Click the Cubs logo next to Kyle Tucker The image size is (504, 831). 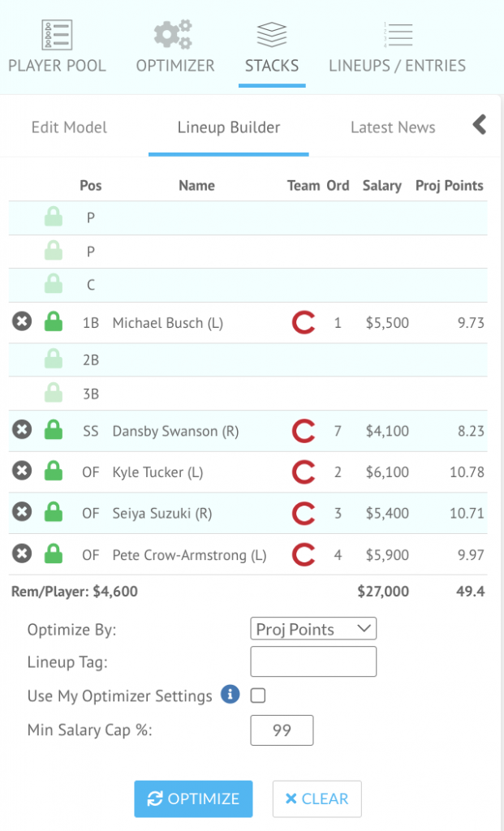pos(303,471)
